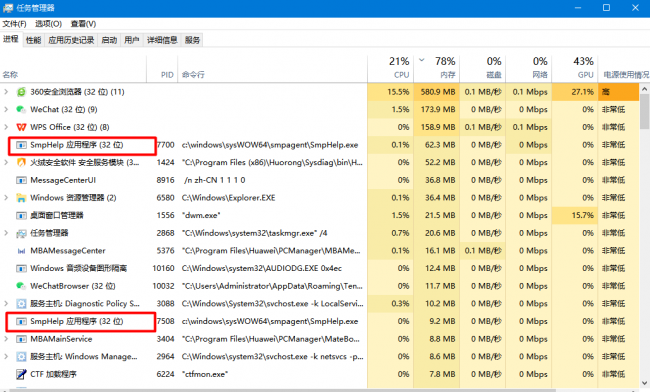Open the 查看(V) menu
The height and width of the screenshot is (392, 650).
(x=83, y=24)
